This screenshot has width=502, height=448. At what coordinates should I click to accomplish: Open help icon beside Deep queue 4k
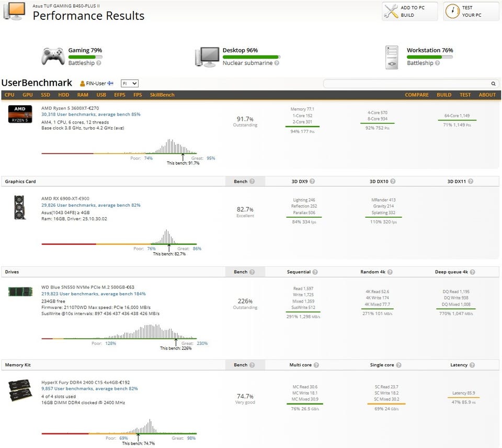473,272
